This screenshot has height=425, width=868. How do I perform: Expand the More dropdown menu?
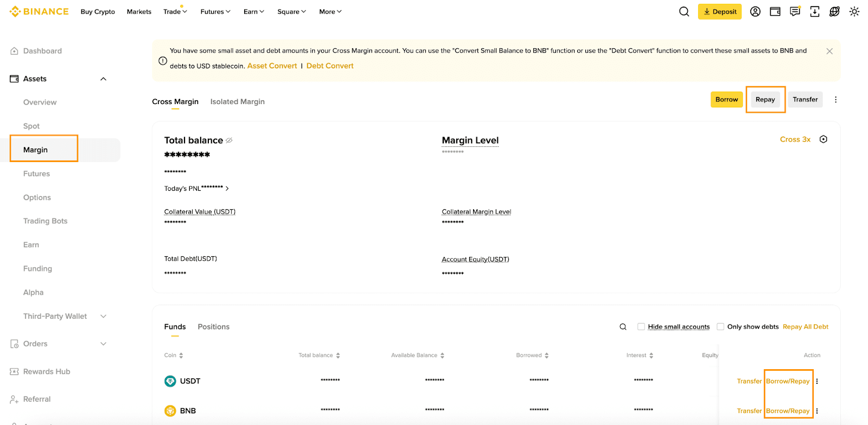[x=330, y=11]
